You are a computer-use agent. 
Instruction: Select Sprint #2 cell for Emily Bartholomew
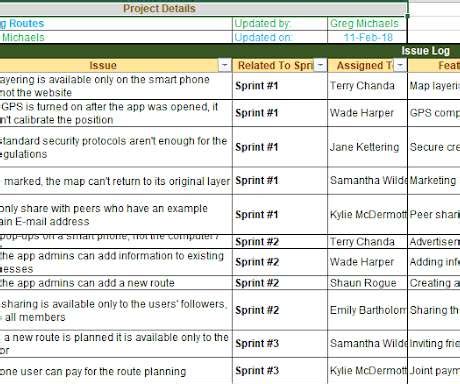[280, 310]
